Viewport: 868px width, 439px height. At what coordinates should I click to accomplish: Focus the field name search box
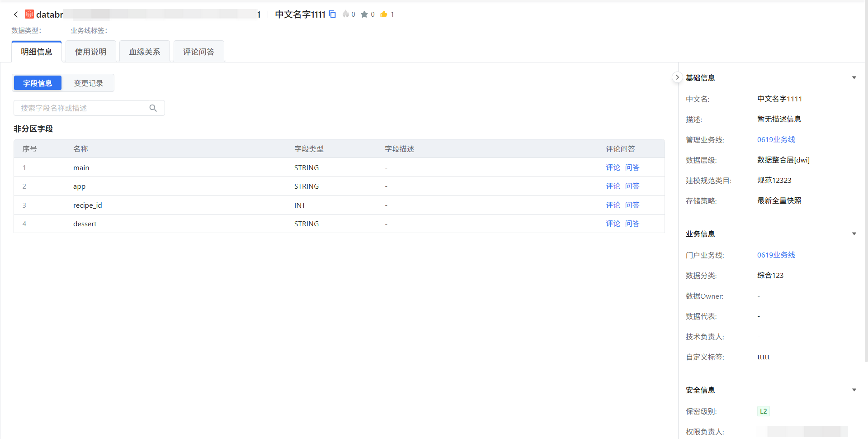(84, 108)
